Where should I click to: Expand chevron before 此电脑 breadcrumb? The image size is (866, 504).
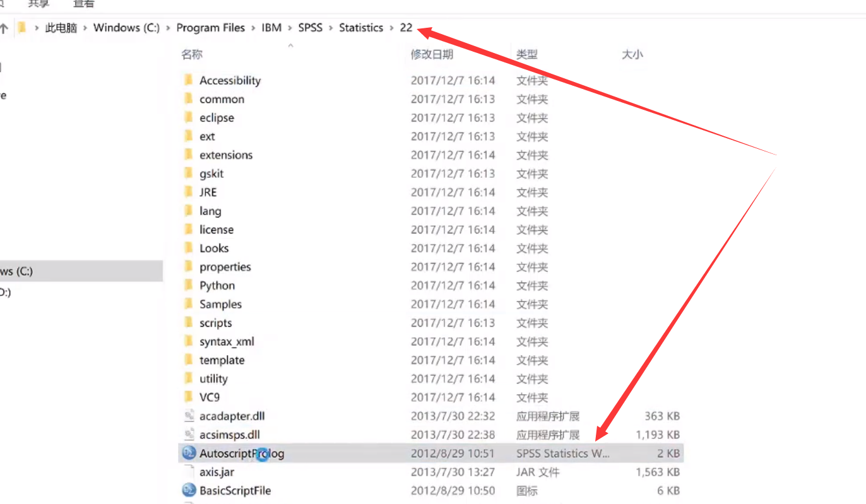coord(37,28)
